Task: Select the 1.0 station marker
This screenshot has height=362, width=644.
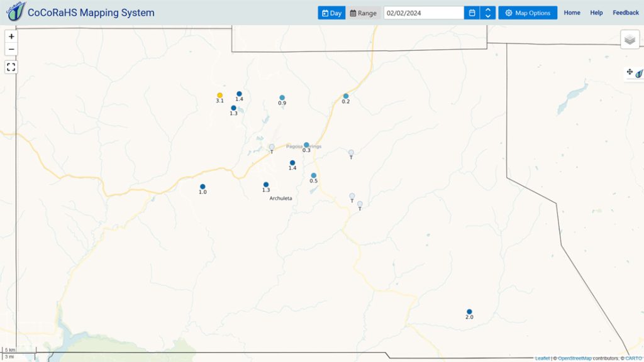Action: point(203,187)
